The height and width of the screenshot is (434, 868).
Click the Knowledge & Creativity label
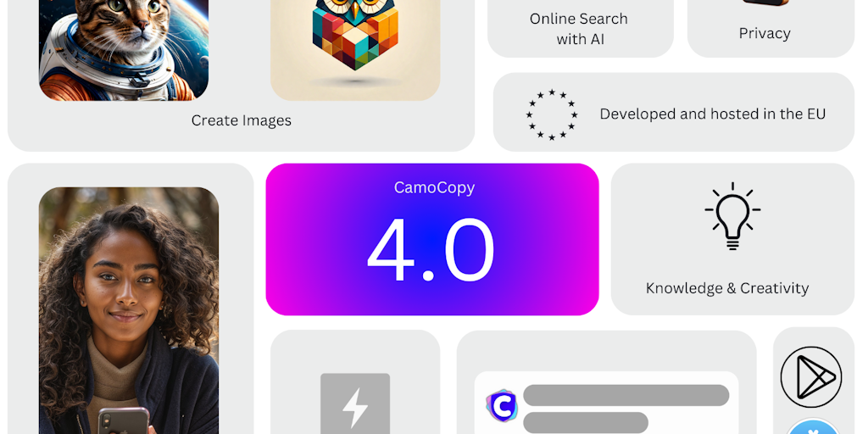727,288
